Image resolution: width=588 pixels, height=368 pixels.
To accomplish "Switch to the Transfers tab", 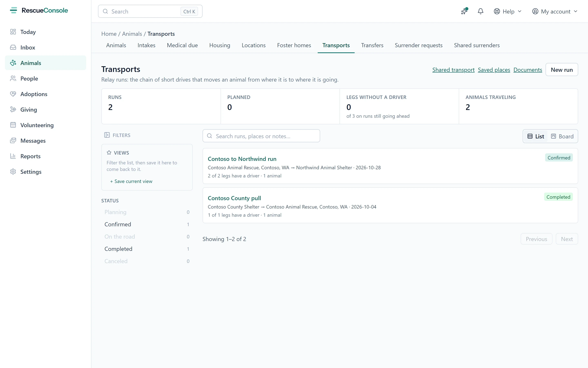I will 372,45.
